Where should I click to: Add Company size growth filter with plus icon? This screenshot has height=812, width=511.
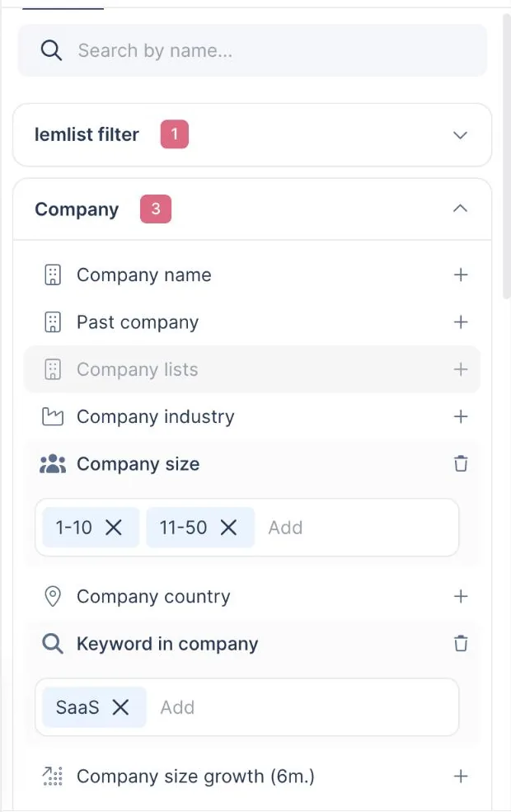460,776
